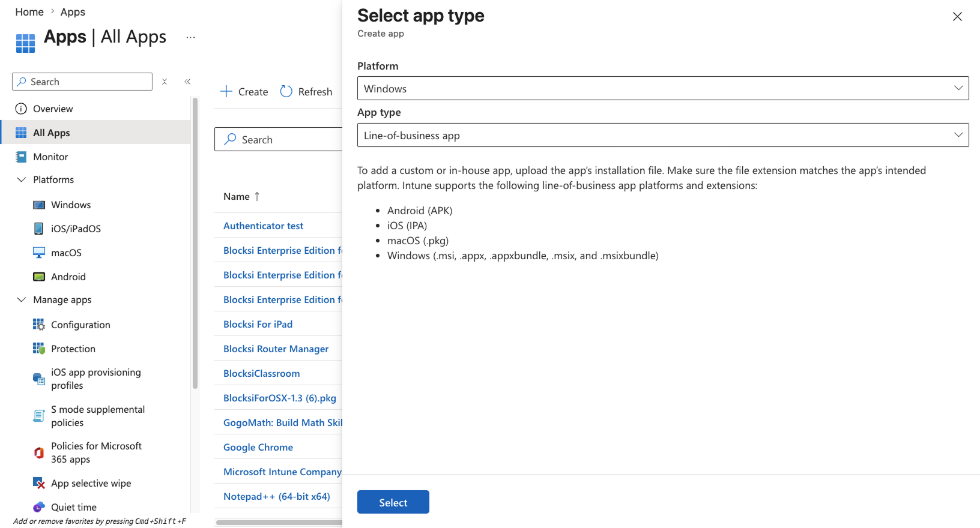Click the All Apps grid icon in sidebar
Image resolution: width=980 pixels, height=528 pixels.
21,133
